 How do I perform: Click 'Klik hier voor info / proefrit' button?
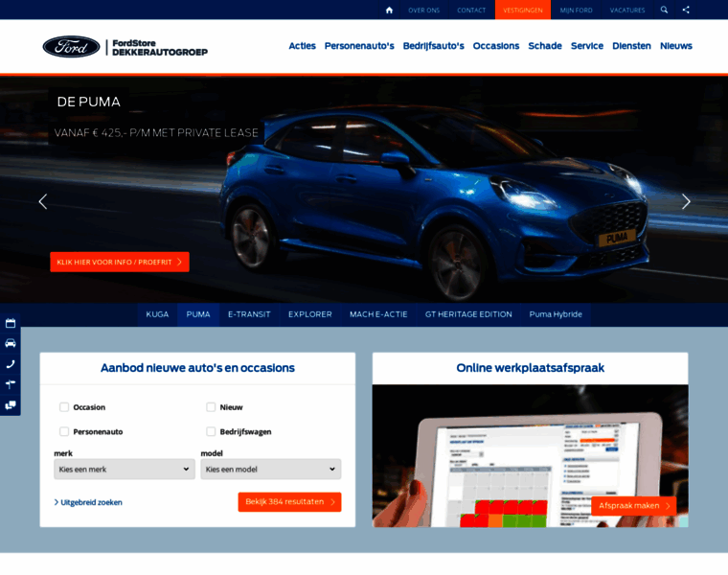pos(120,262)
